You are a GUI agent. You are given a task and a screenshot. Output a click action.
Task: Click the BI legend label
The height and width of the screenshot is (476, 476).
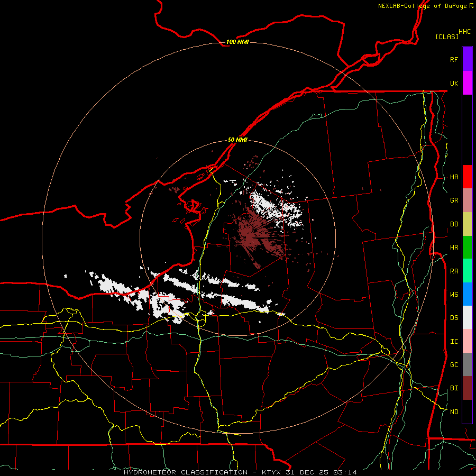pos(454,388)
